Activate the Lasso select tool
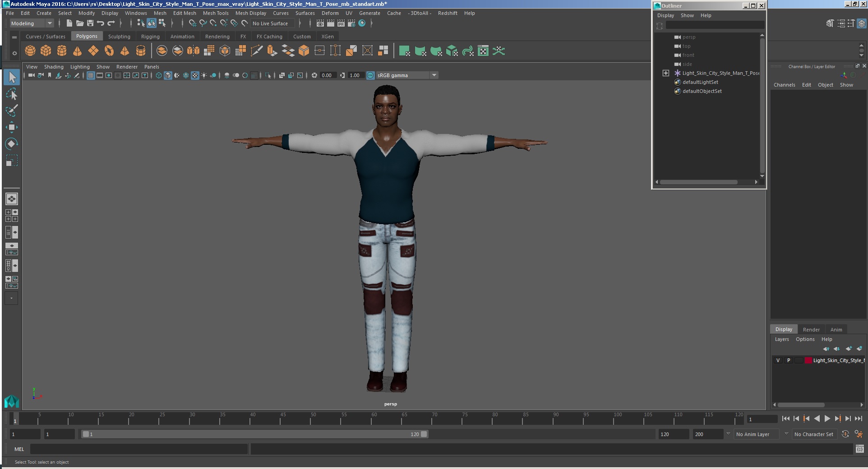Screen dimensions: 868x469 [x=12, y=94]
